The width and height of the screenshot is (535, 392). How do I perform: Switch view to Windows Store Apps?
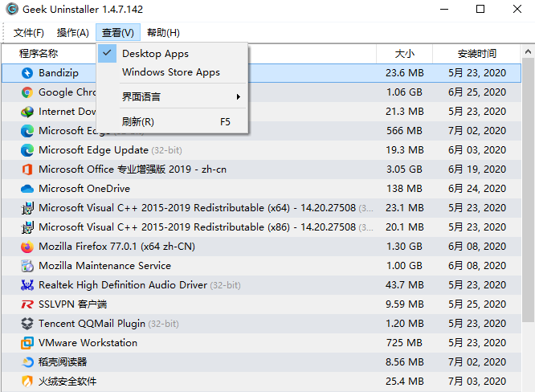pos(172,72)
